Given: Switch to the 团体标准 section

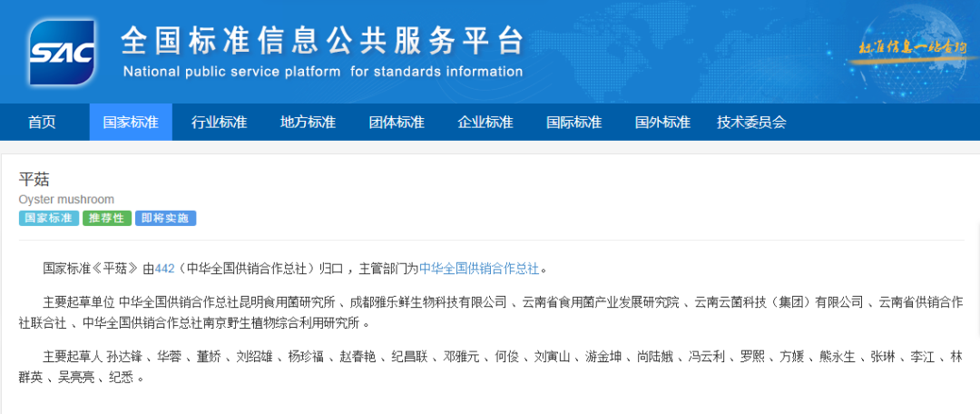Looking at the screenshot, I should 397,123.
